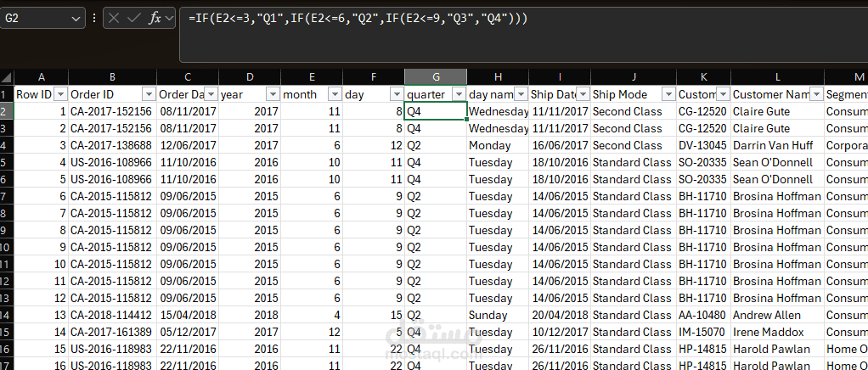Click Order ID cell CA-2018-114412
This screenshot has height=370, width=868.
point(112,315)
